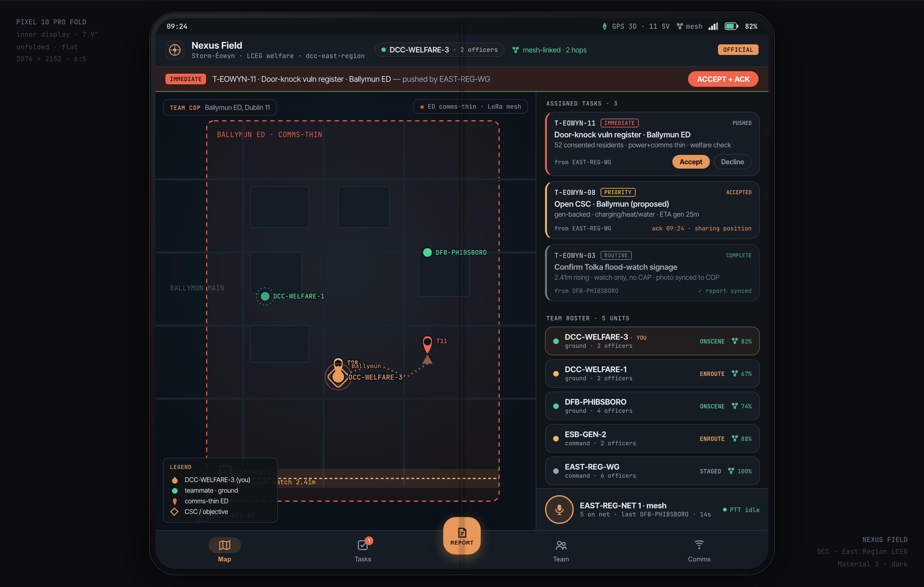
Task: Select the DFB-PHIBSBORO roster row
Action: (652, 406)
